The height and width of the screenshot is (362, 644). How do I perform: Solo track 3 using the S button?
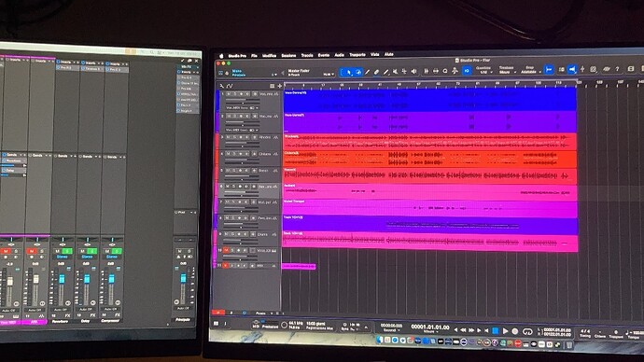point(234,137)
